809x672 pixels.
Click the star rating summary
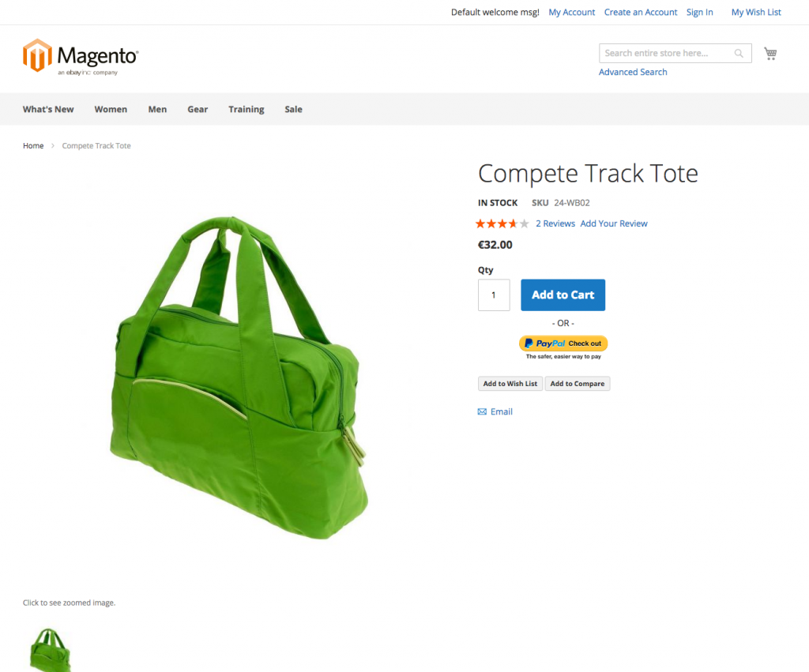point(502,223)
